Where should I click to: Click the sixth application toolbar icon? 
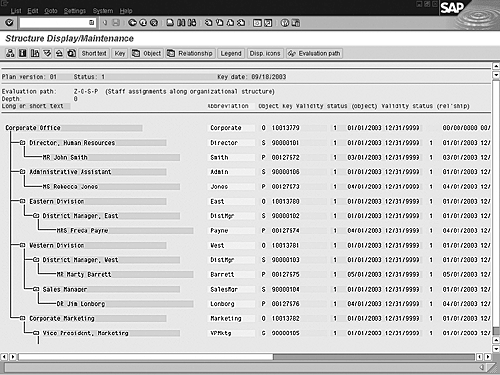[71, 53]
